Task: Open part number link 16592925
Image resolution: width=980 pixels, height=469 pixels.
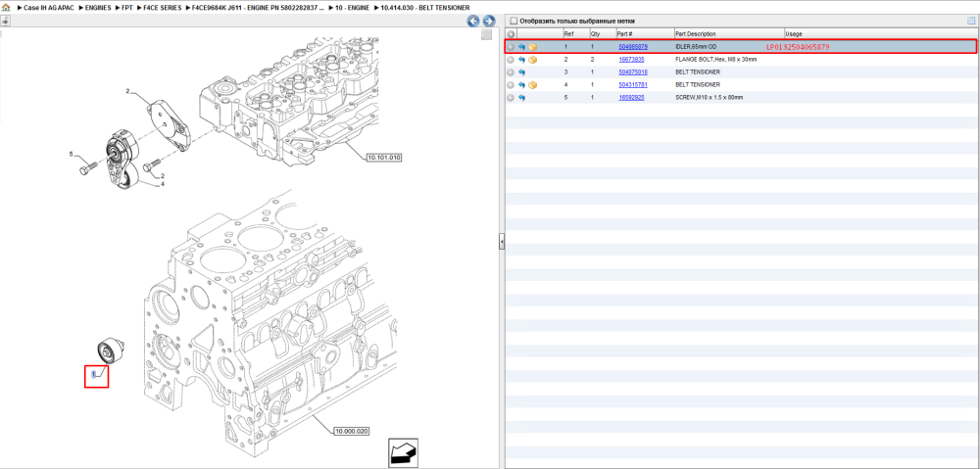Action: [x=631, y=98]
